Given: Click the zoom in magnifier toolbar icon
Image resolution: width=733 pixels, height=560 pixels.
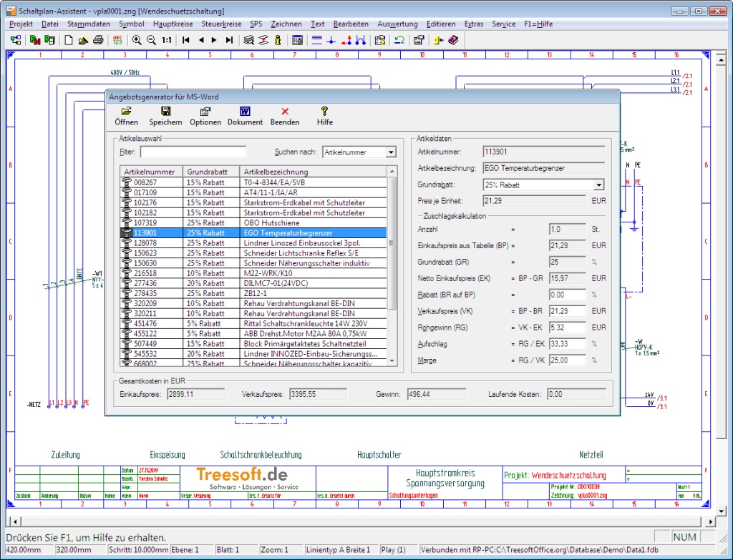Looking at the screenshot, I should 137,40.
